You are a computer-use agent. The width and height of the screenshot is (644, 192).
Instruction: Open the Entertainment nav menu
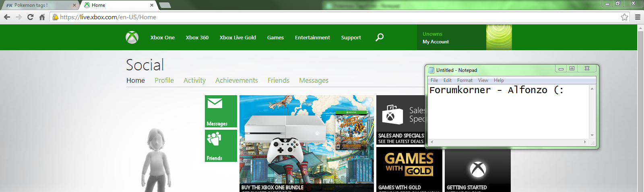pyautogui.click(x=312, y=37)
